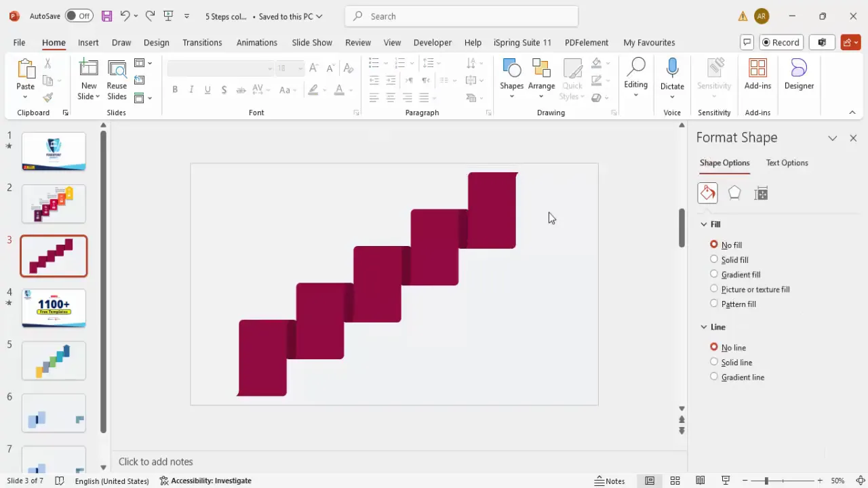Image resolution: width=868 pixels, height=488 pixels.
Task: Open the File menu
Action: pyautogui.click(x=19, y=42)
